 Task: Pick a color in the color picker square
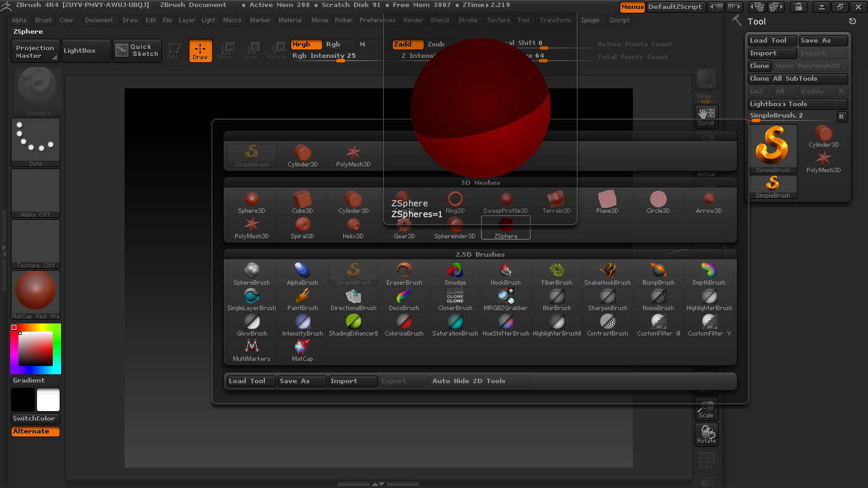[36, 349]
